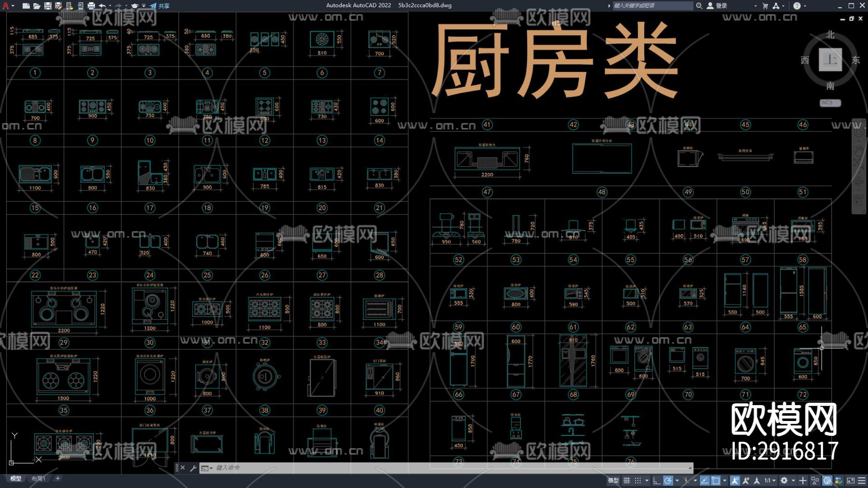Expand the Help dropdown arrow

805,6
